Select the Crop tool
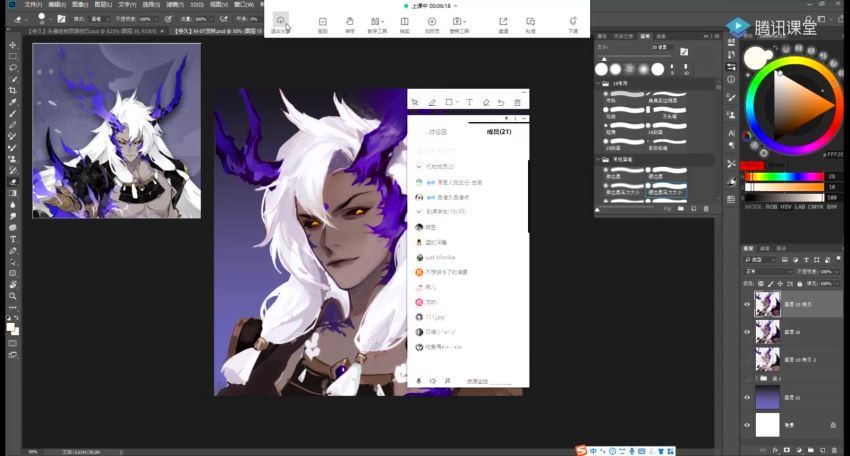The width and height of the screenshot is (850, 456). pyautogui.click(x=12, y=91)
